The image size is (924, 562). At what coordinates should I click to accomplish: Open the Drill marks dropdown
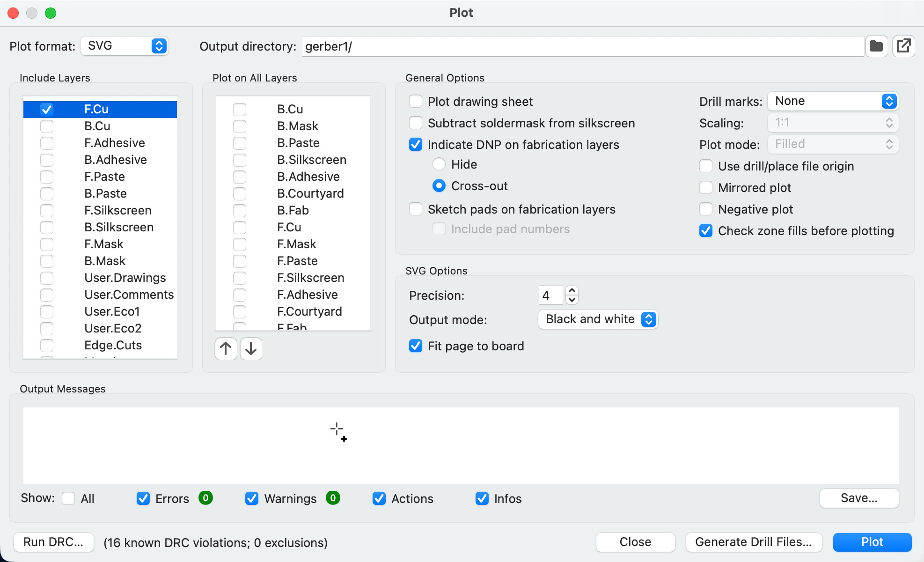[833, 101]
